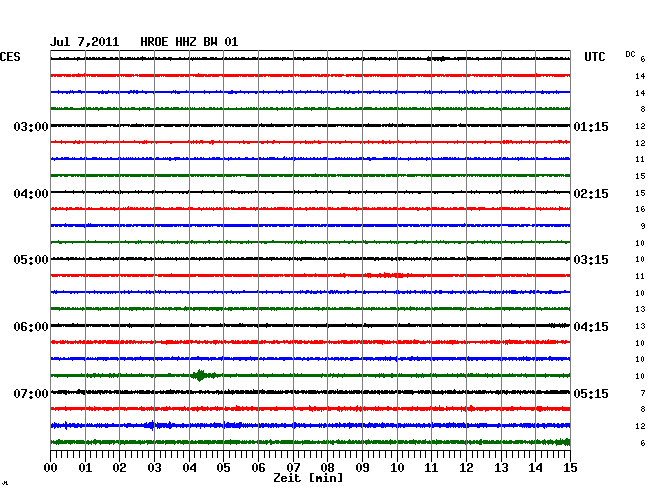Click the 'UTC' column header
650x494 pixels.
point(594,57)
